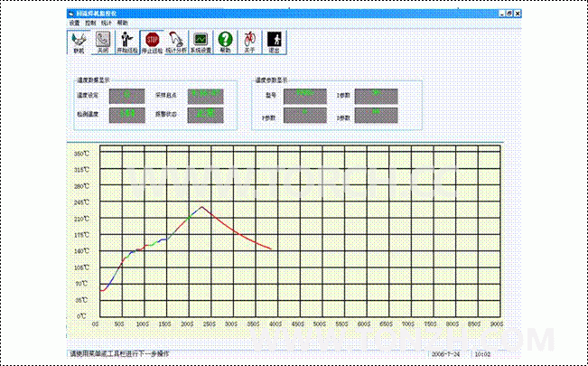Click the 检测温度 value display box
Viewport: 588px width, 366px height.
click(x=126, y=115)
